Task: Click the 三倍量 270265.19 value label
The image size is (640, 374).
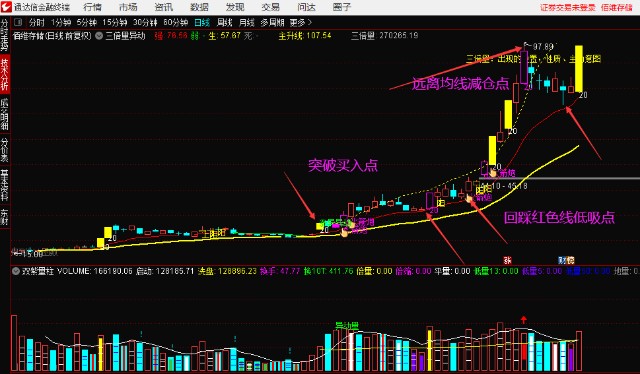Action: [x=384, y=36]
